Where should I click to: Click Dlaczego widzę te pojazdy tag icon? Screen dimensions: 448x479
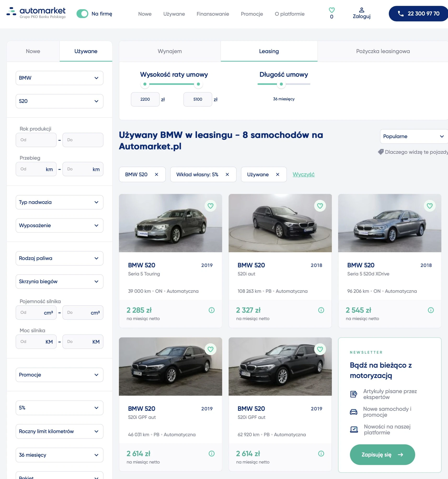click(380, 152)
